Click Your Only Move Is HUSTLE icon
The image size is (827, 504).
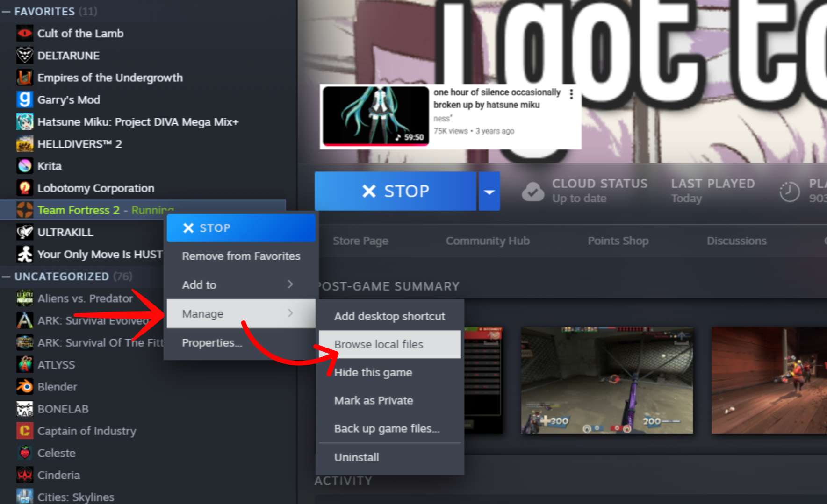pyautogui.click(x=25, y=254)
